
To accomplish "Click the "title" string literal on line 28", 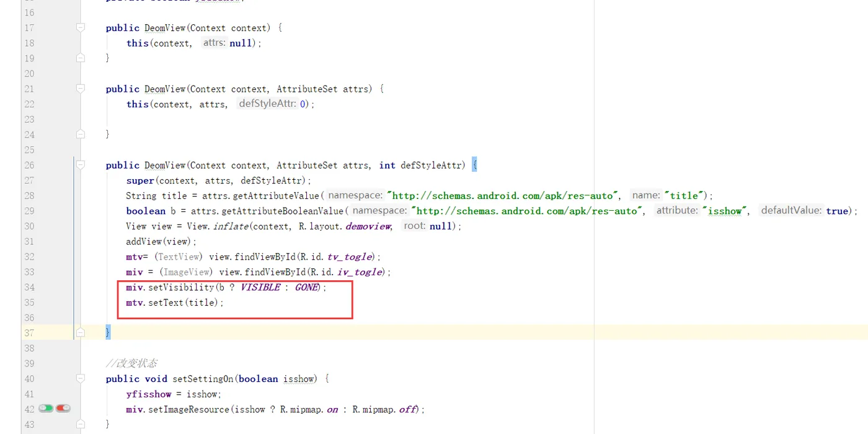I will (x=684, y=195).
